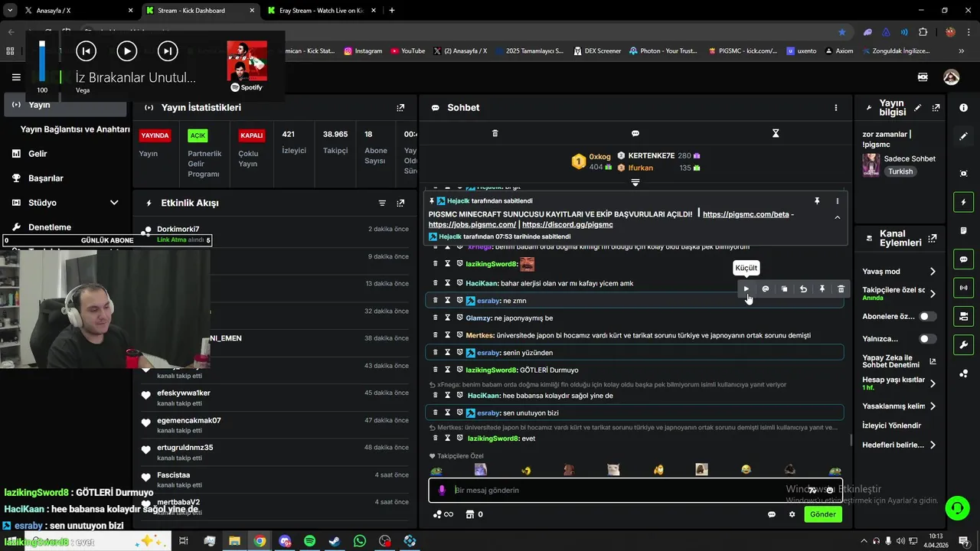Screen dimensions: 980x551
Task: Click the Spotify album art thumbnail
Action: click(247, 61)
